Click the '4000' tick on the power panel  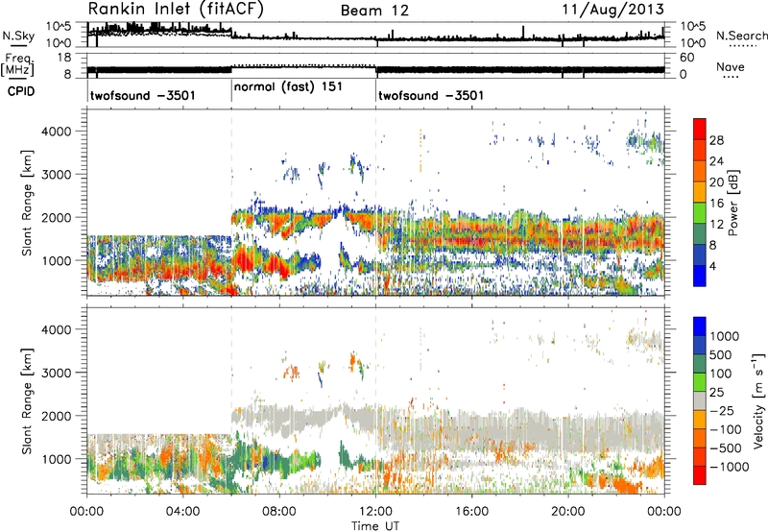(x=57, y=132)
